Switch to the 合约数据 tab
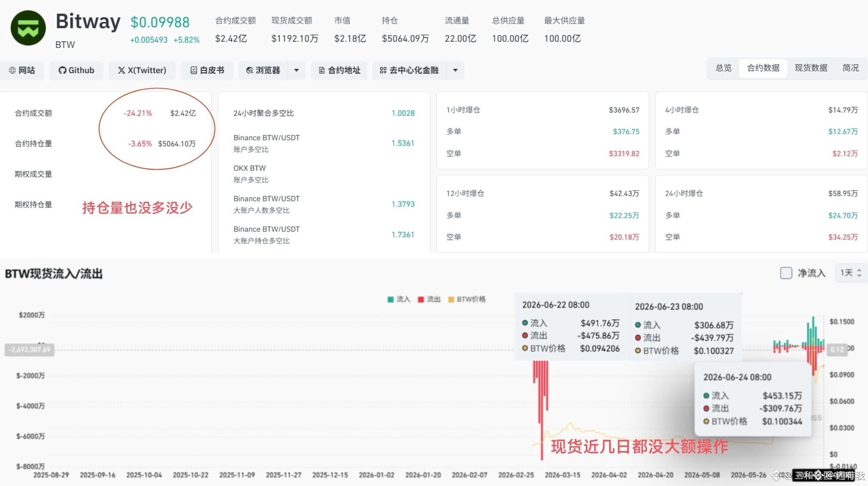868x486 pixels. 763,68
